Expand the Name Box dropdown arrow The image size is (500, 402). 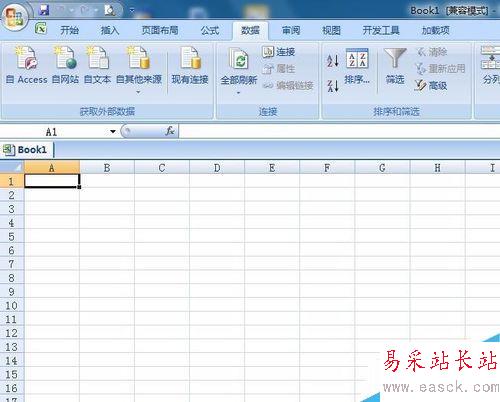[113, 132]
